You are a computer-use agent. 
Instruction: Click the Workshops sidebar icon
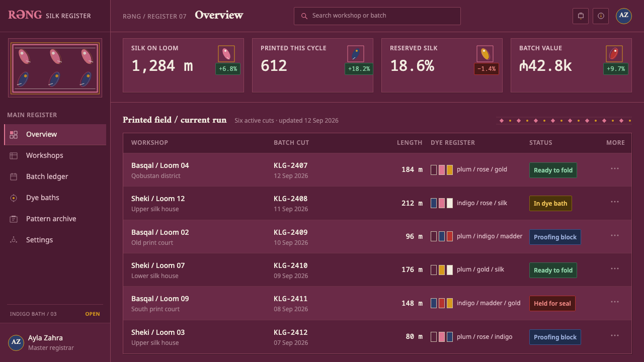[14, 155]
